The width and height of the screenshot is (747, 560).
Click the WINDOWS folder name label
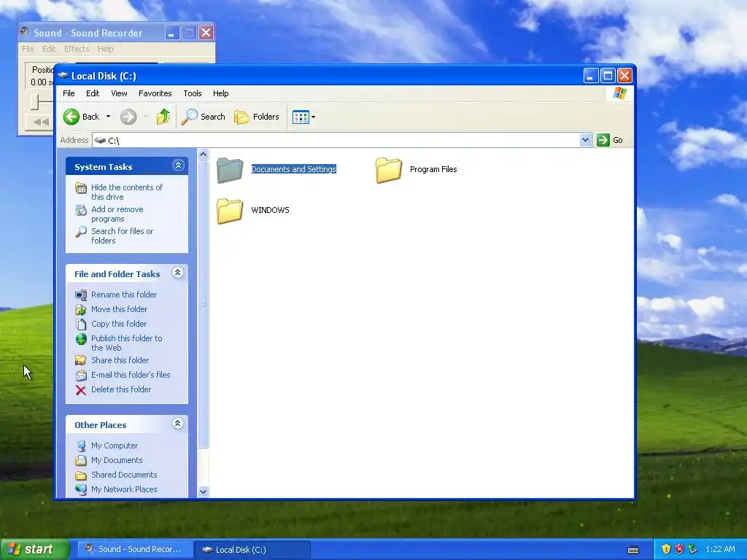coord(270,210)
